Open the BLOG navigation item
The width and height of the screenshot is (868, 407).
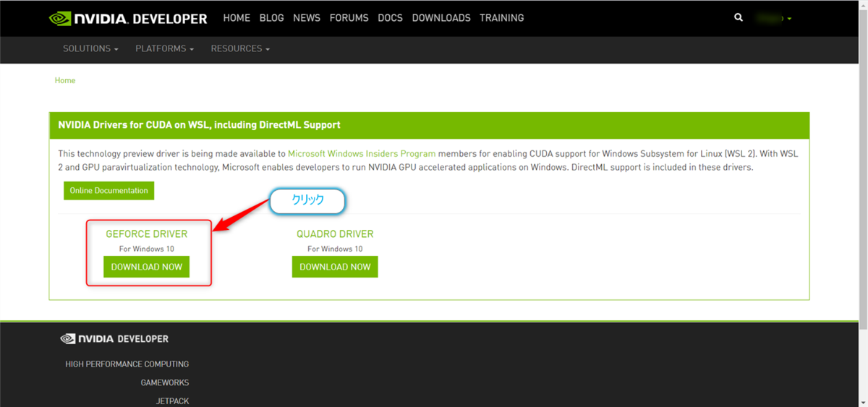[271, 18]
